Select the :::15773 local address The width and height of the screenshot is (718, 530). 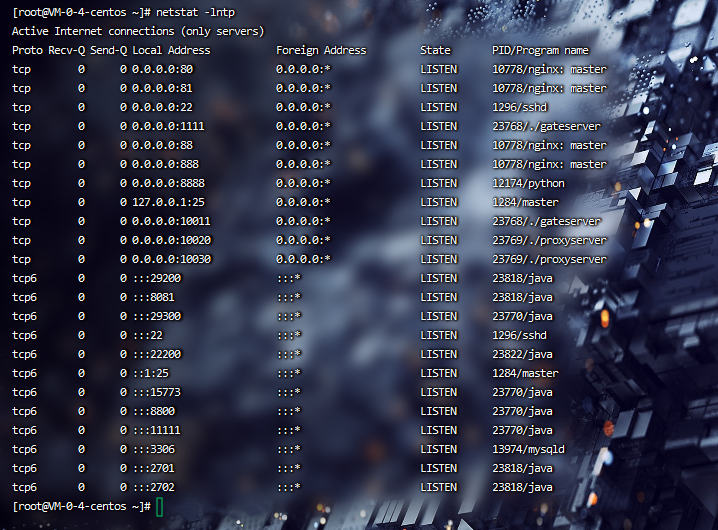(x=159, y=392)
